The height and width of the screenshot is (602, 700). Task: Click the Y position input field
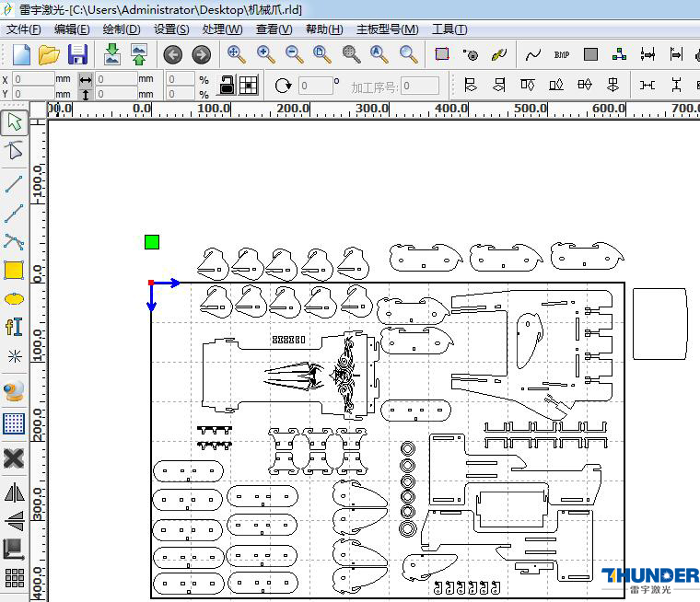click(x=33, y=94)
